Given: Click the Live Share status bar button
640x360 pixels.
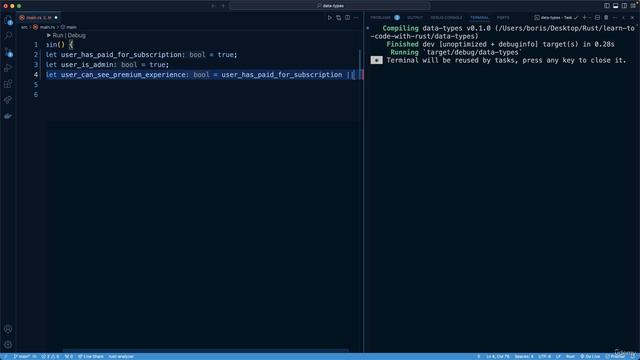Looking at the screenshot, I should (x=91, y=356).
